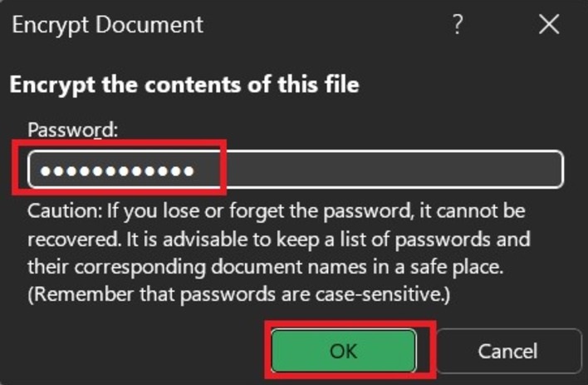Confirm the password with OK
Viewport: 588px width, 385px height.
pyautogui.click(x=343, y=351)
